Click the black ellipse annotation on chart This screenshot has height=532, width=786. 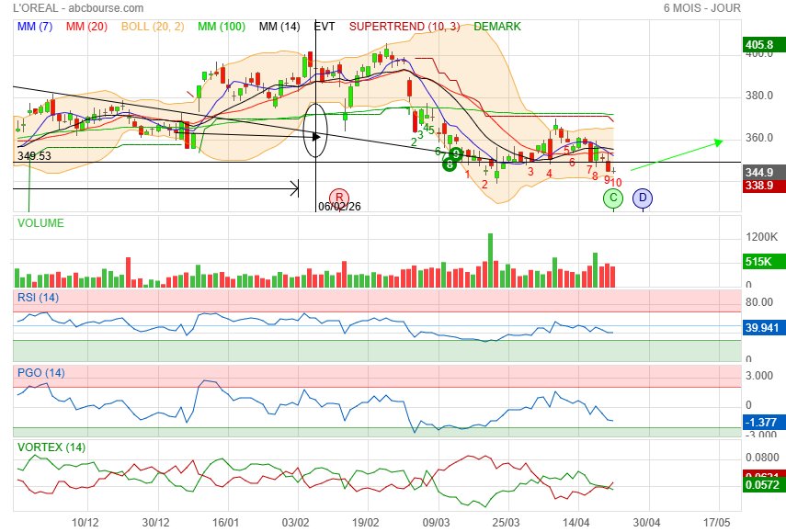coord(315,130)
